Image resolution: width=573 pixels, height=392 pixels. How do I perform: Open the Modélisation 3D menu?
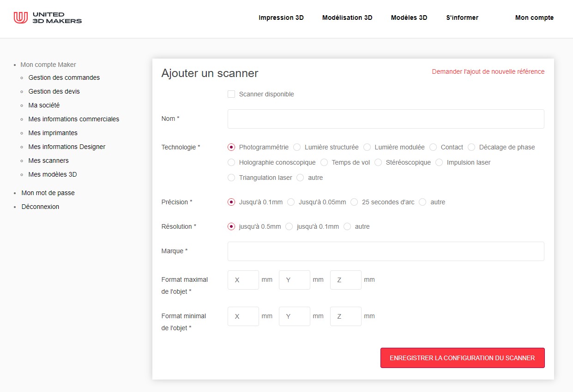[x=347, y=18]
